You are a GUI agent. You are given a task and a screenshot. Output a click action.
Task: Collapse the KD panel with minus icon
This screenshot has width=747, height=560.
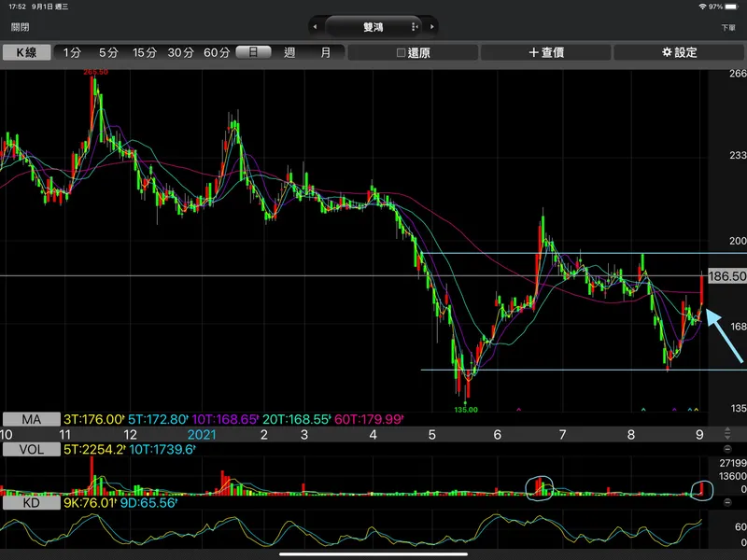click(726, 504)
